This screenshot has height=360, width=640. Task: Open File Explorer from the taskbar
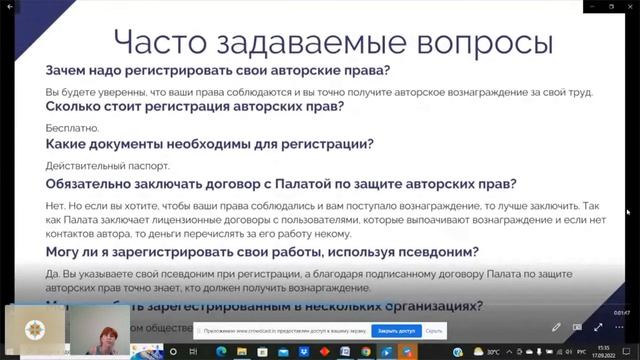[x=242, y=351]
